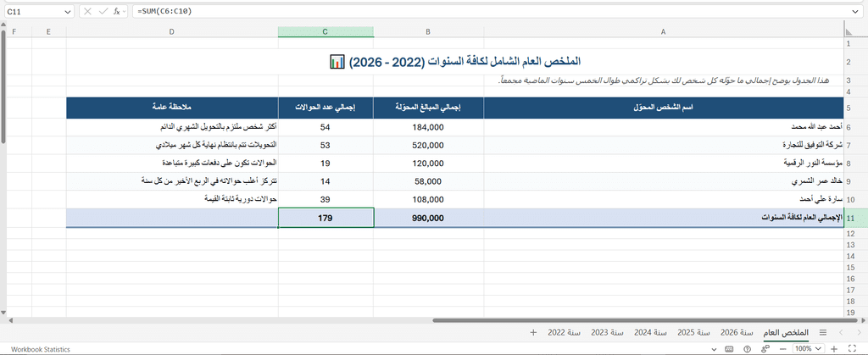Click the zoom out minus icon
868x355 pixels.
[x=783, y=349]
